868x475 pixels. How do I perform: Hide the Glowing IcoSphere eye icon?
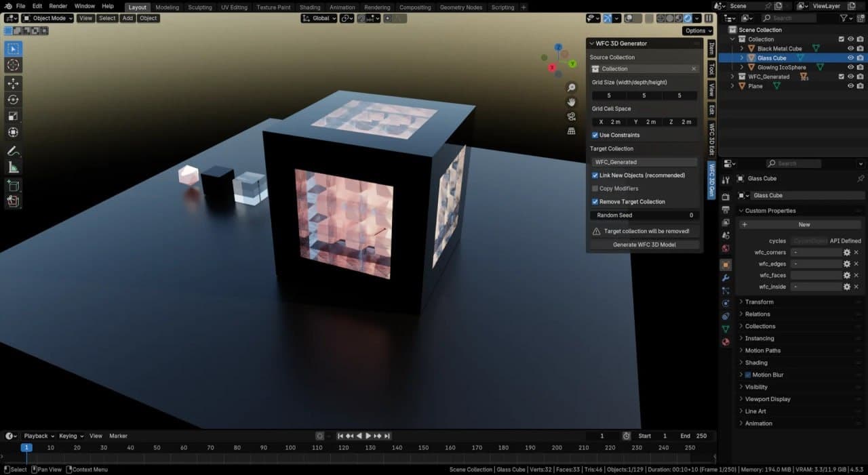850,67
